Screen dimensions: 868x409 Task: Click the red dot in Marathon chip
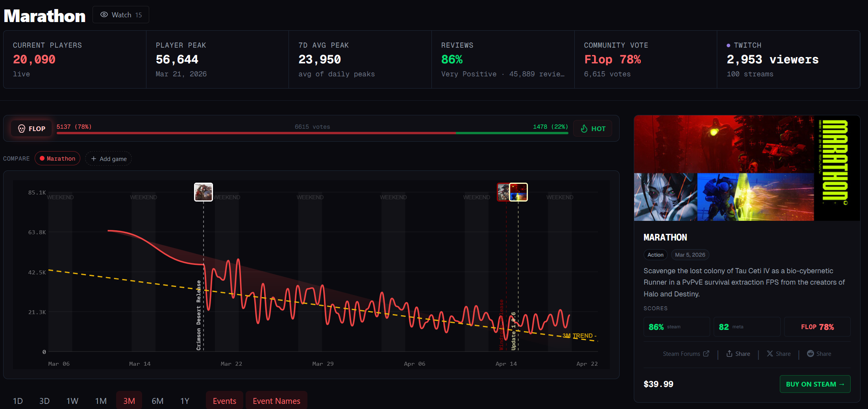pyautogui.click(x=42, y=158)
